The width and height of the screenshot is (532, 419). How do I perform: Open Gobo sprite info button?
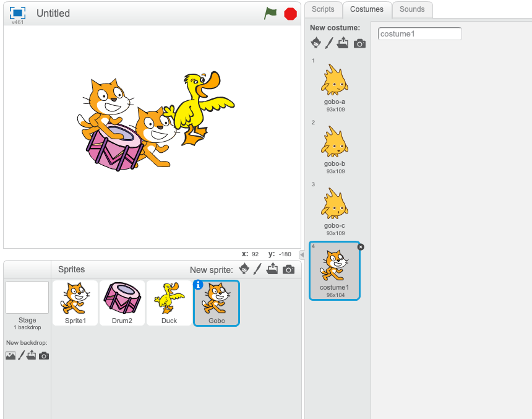199,285
